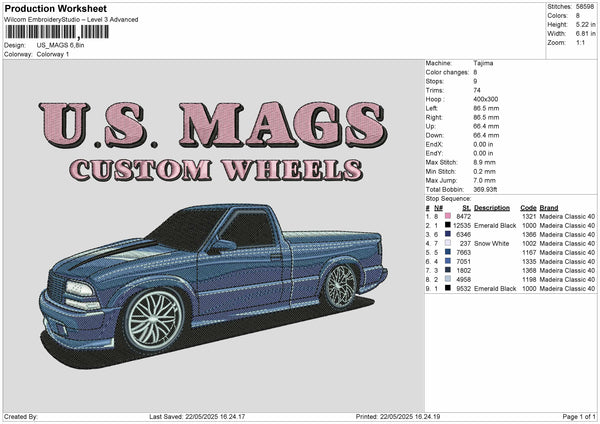Select stitch count 8472 in row 1
The height and width of the screenshot is (424, 600).
coord(463,217)
